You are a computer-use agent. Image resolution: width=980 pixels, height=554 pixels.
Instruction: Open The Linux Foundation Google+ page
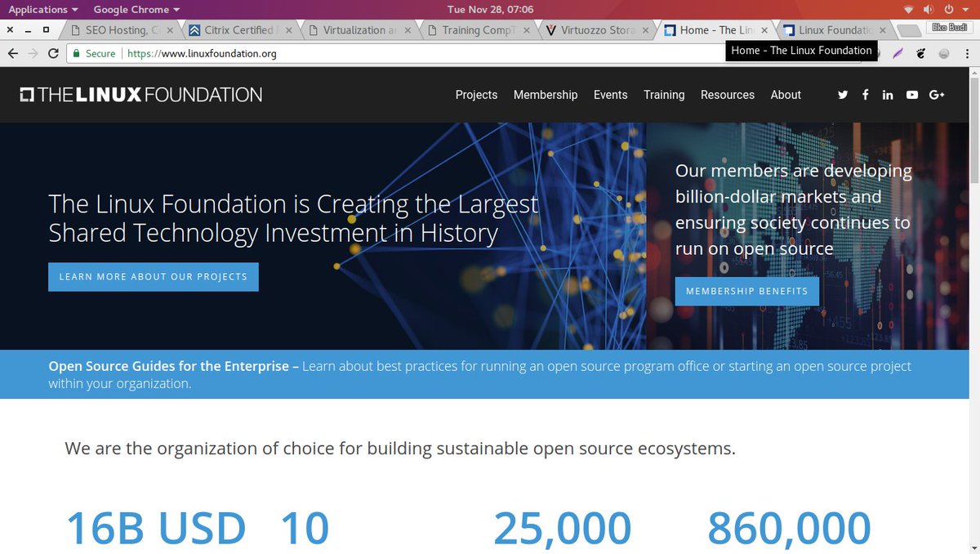coord(937,95)
